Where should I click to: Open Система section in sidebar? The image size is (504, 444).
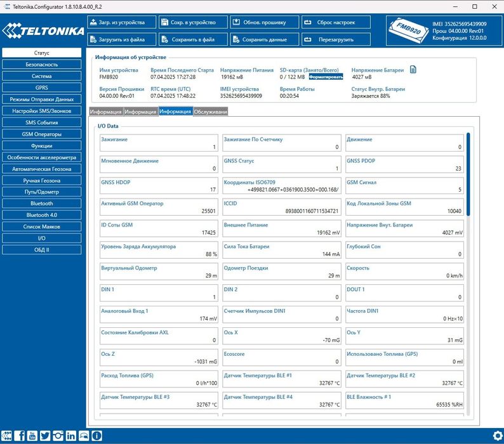(x=41, y=76)
